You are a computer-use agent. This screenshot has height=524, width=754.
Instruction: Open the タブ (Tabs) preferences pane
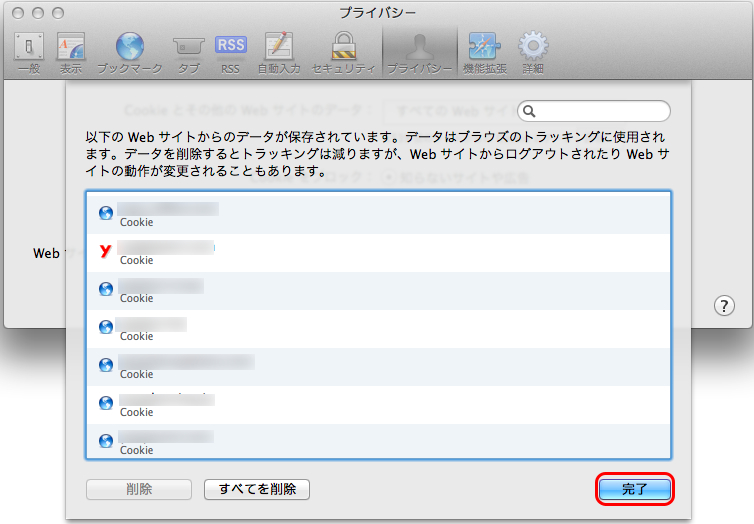tap(188, 52)
